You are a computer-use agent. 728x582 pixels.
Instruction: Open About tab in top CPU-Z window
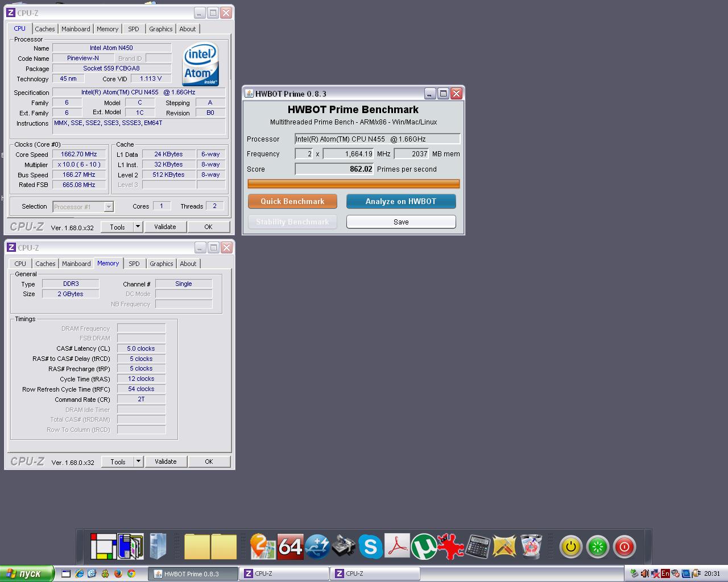click(188, 29)
